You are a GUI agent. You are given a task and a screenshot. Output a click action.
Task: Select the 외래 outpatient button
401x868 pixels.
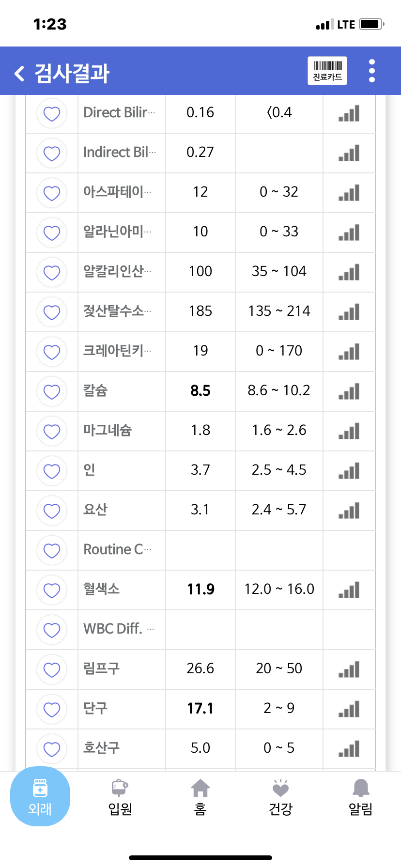point(40,796)
